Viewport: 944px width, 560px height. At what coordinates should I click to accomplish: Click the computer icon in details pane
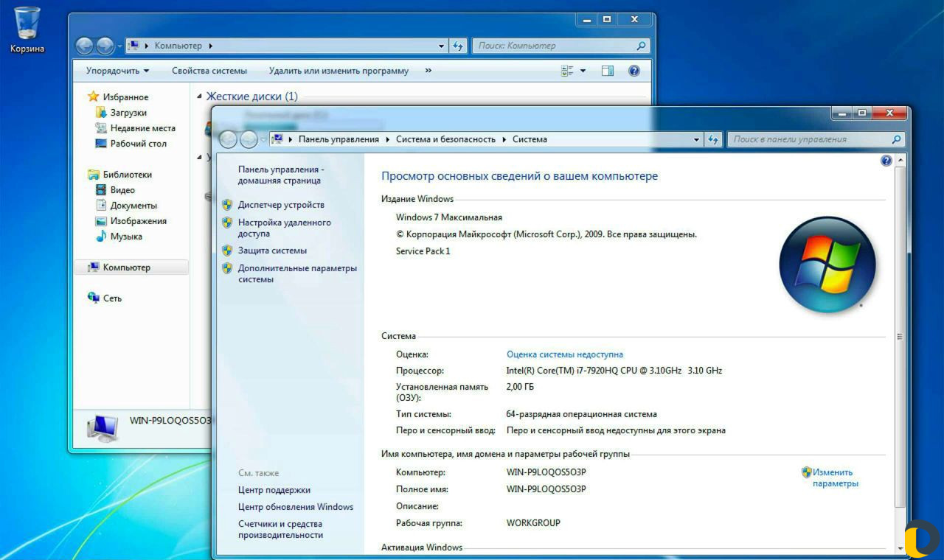(x=102, y=427)
